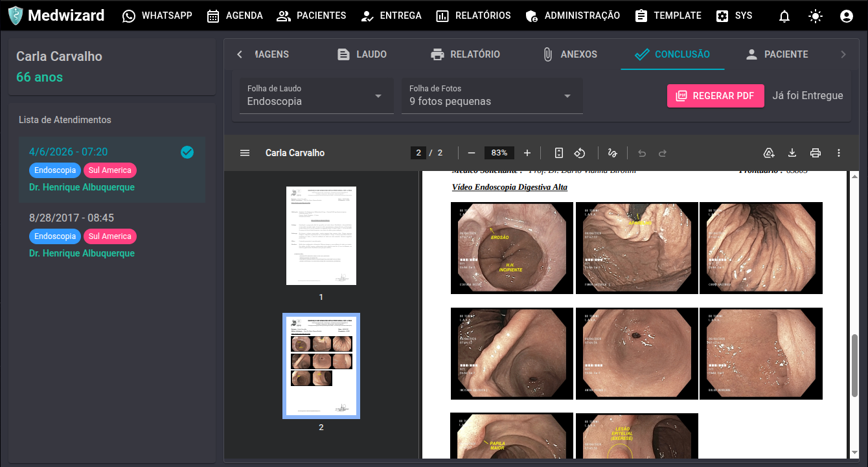This screenshot has height=467, width=868.
Task: Click the Vídeo Endoscopia Digestiva Alta heading
Action: click(x=509, y=187)
